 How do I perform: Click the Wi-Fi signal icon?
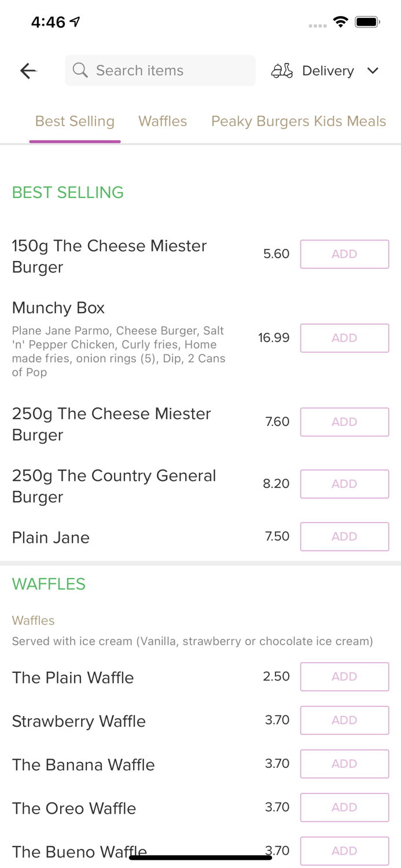pos(340,21)
